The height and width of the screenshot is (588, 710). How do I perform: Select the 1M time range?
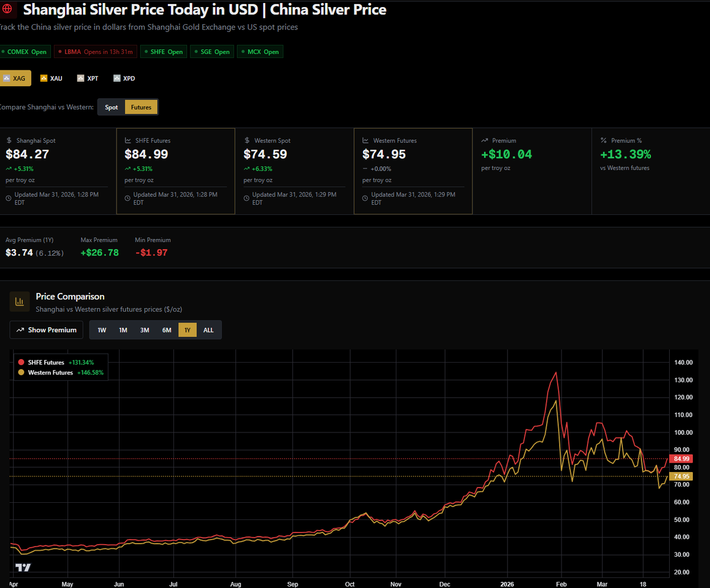[122, 329]
